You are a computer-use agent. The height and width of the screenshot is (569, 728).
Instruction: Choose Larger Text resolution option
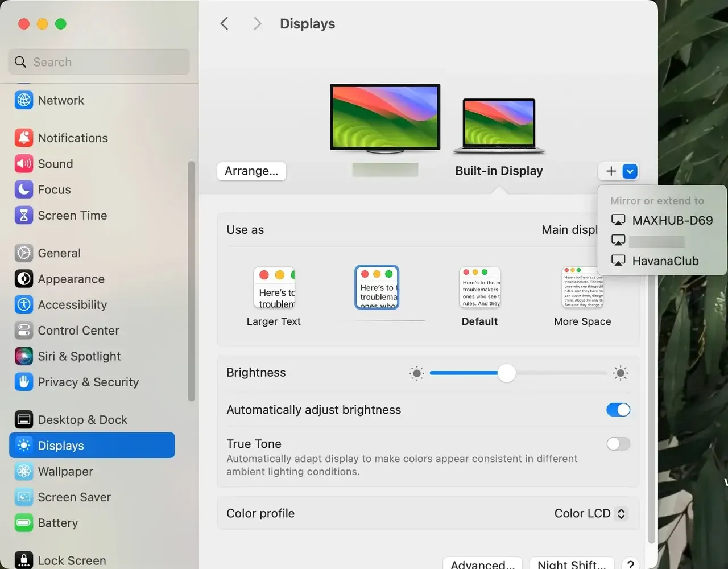274,296
